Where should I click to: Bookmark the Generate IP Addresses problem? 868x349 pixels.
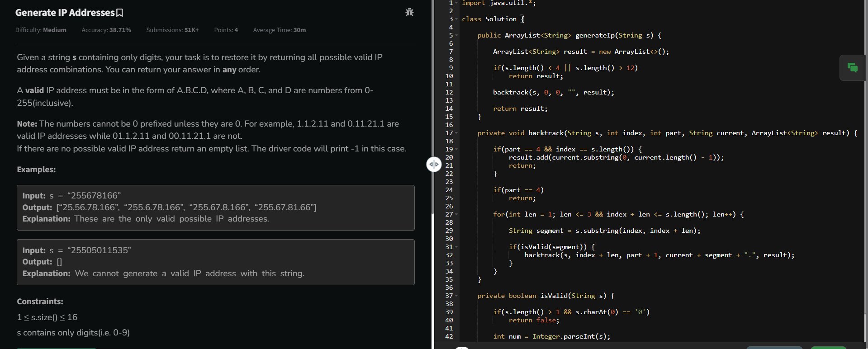click(x=120, y=13)
